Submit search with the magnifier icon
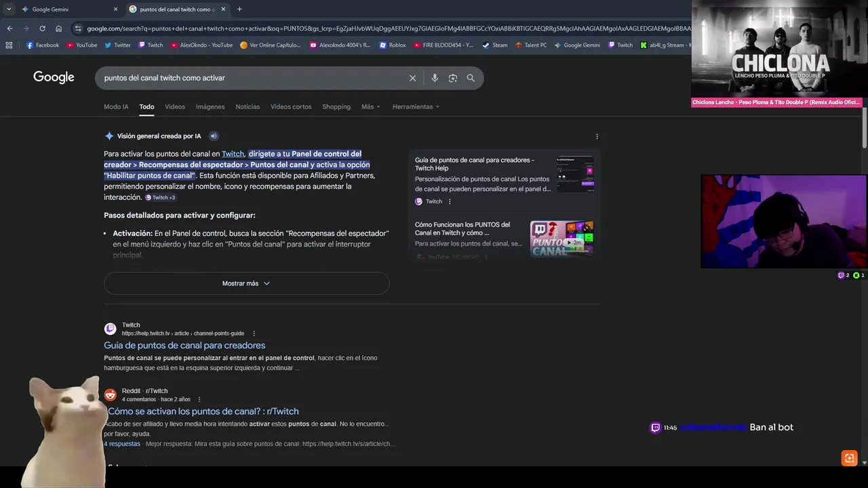Screen dimensions: 868x488 coord(471,78)
